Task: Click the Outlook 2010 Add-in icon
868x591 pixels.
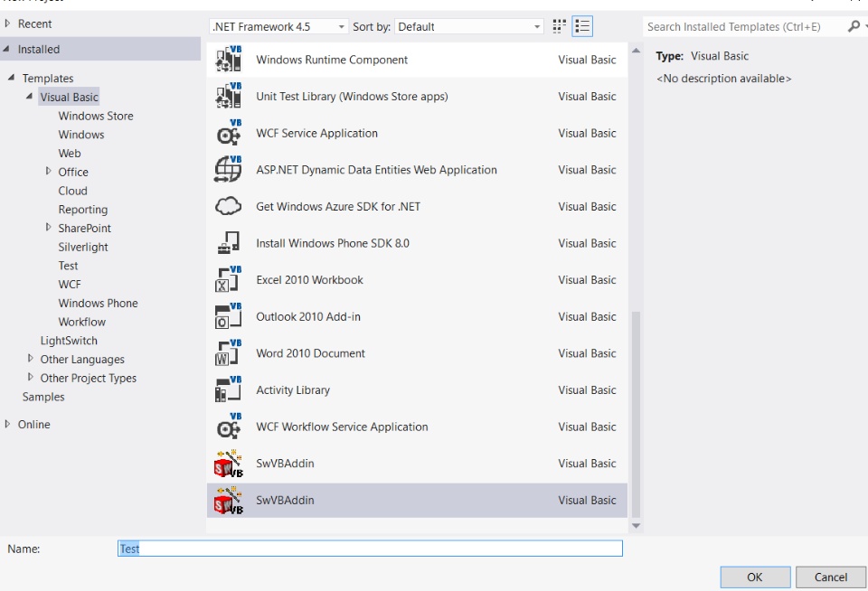Action: [228, 316]
